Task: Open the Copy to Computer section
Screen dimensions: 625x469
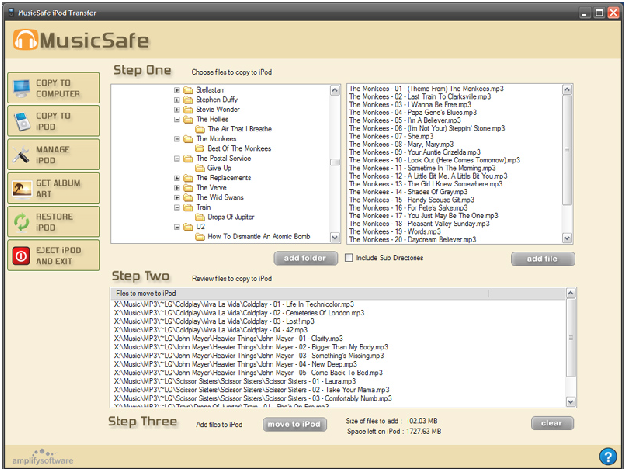Action: pos(53,88)
